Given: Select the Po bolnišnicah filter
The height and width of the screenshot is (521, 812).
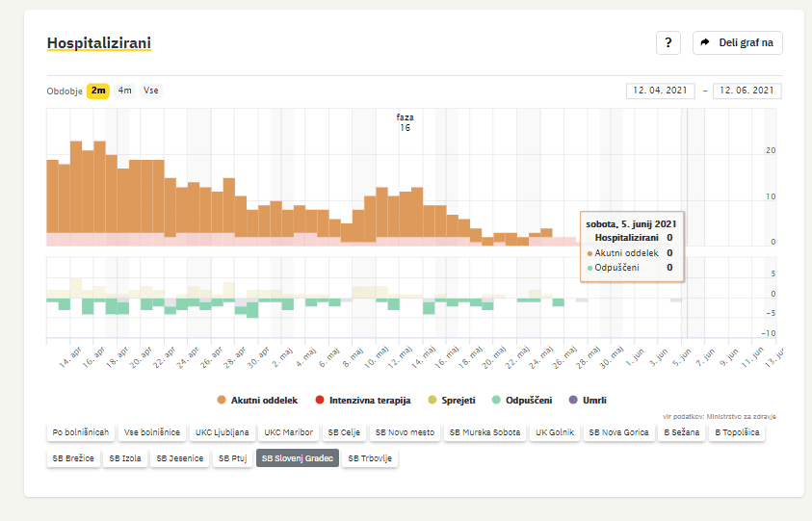Looking at the screenshot, I should 81,433.
